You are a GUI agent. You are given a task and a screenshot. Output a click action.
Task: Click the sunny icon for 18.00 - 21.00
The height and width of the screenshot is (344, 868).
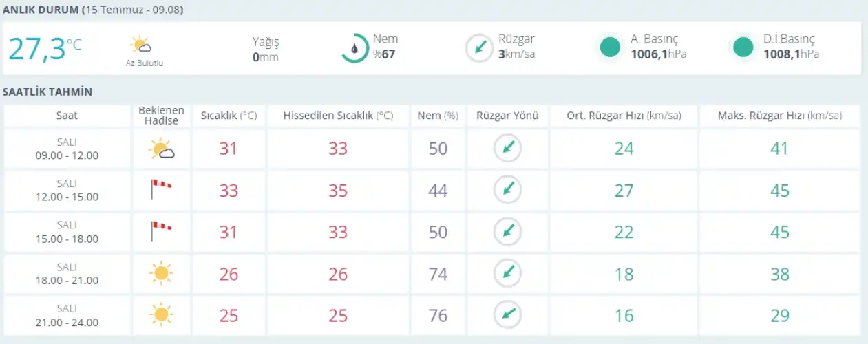pyautogui.click(x=161, y=273)
